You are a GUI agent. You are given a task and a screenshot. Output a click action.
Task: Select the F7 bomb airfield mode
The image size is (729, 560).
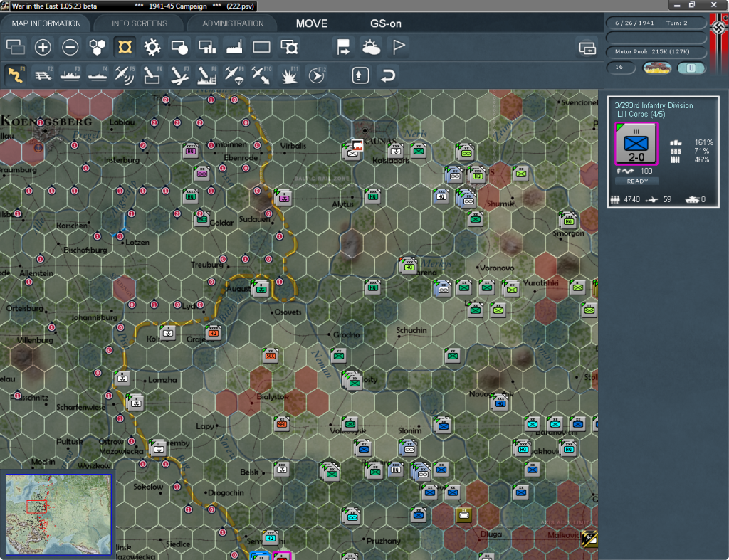179,75
